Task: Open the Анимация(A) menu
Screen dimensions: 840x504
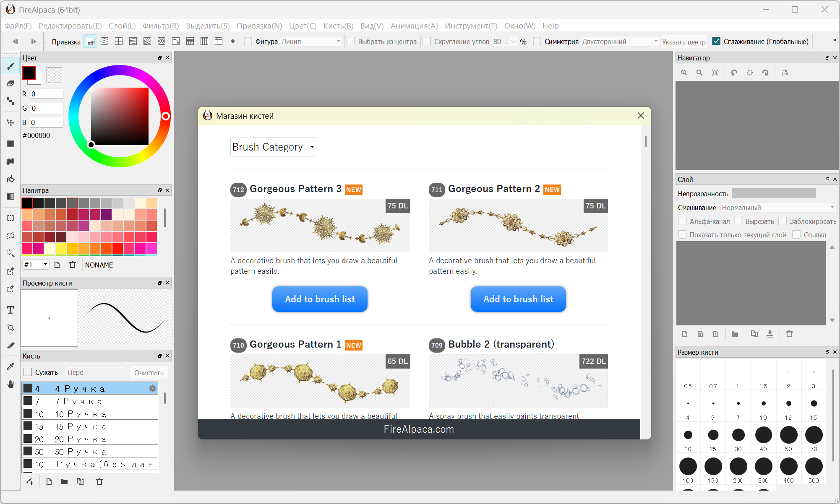Action: point(414,26)
